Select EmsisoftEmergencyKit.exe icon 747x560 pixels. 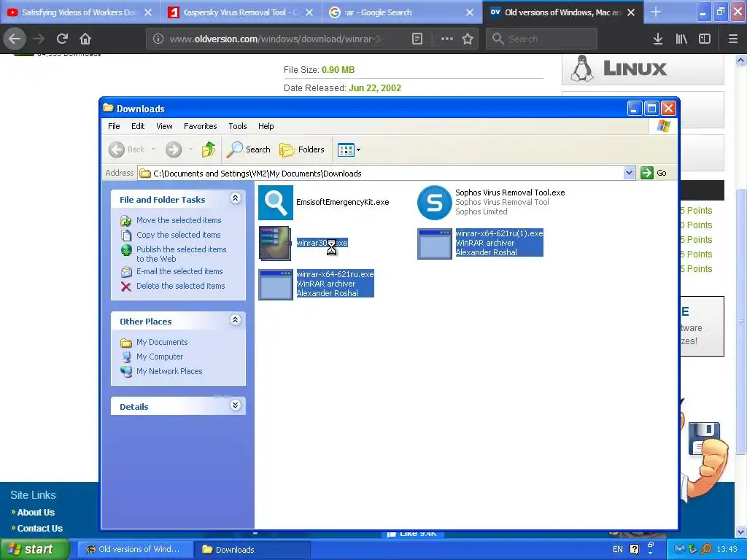click(x=275, y=203)
